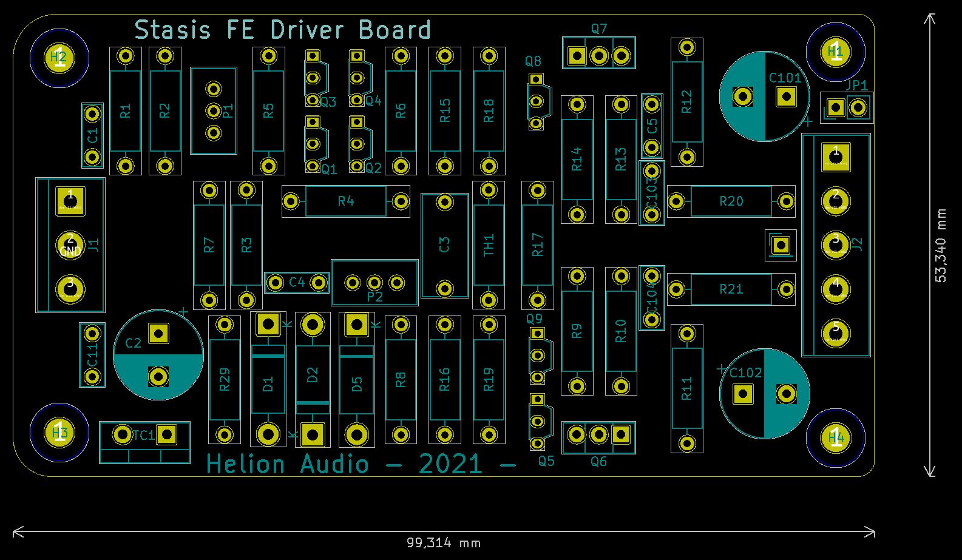Click the Q5 reference label
Viewport: 962px width, 560px height.
pos(546,461)
